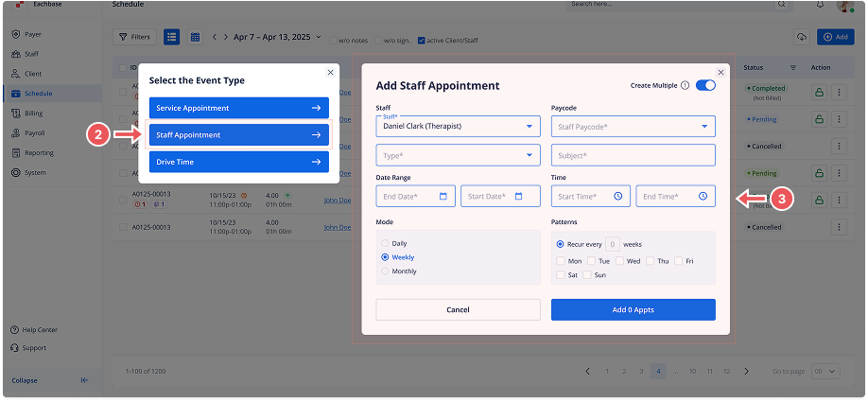868x402 pixels.
Task: Check the w/o sign. checkbox
Action: [378, 41]
